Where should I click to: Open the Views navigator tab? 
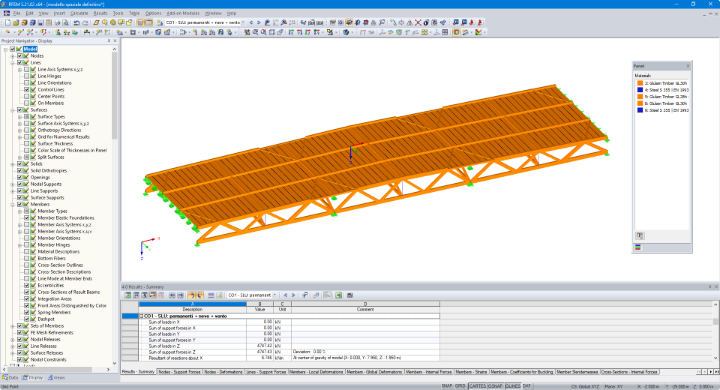pos(56,378)
